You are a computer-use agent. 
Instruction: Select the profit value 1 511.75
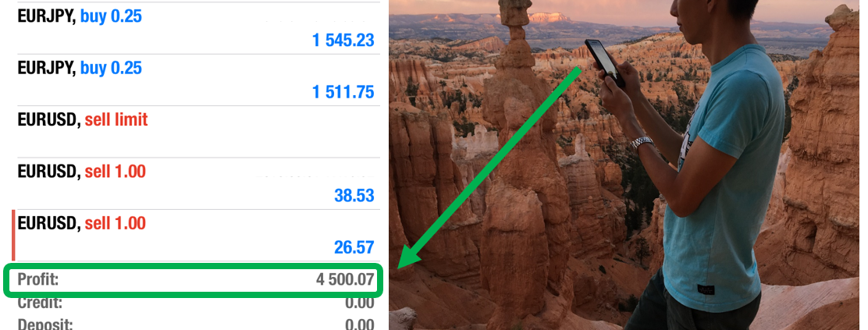(x=343, y=92)
